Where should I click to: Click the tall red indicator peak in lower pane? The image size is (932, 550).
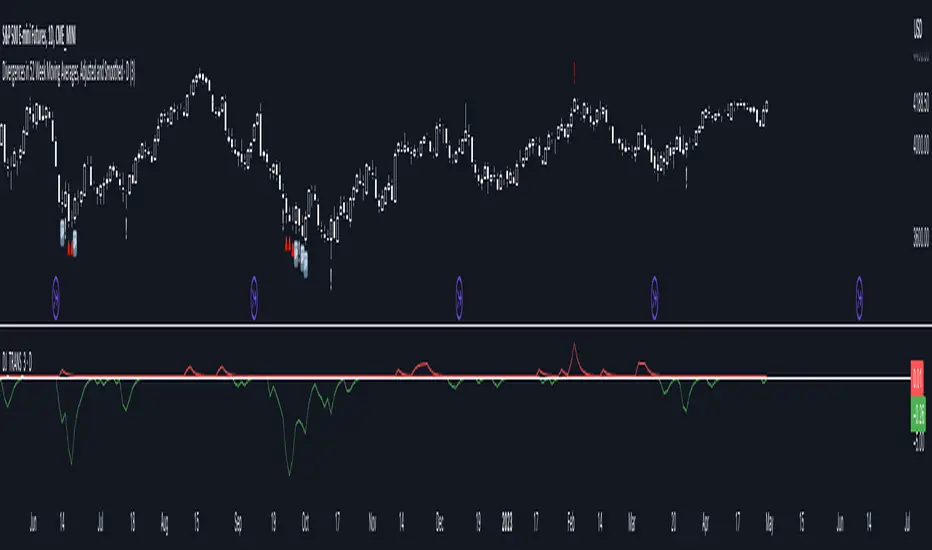coord(574,357)
